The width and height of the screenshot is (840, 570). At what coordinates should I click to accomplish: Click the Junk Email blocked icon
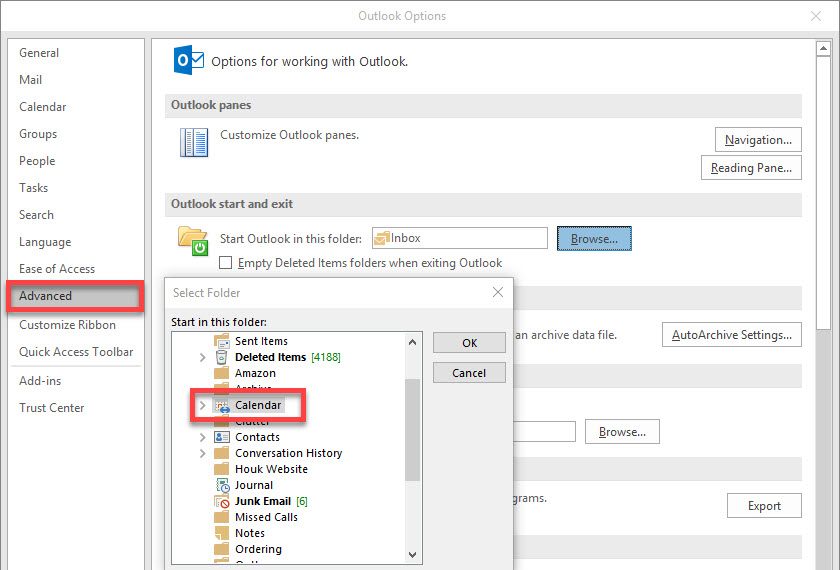coord(222,501)
